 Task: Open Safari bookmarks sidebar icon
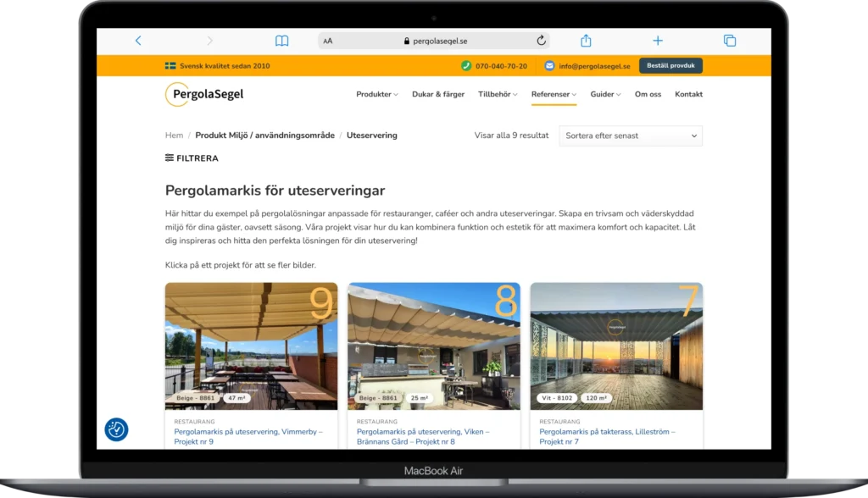pos(281,40)
